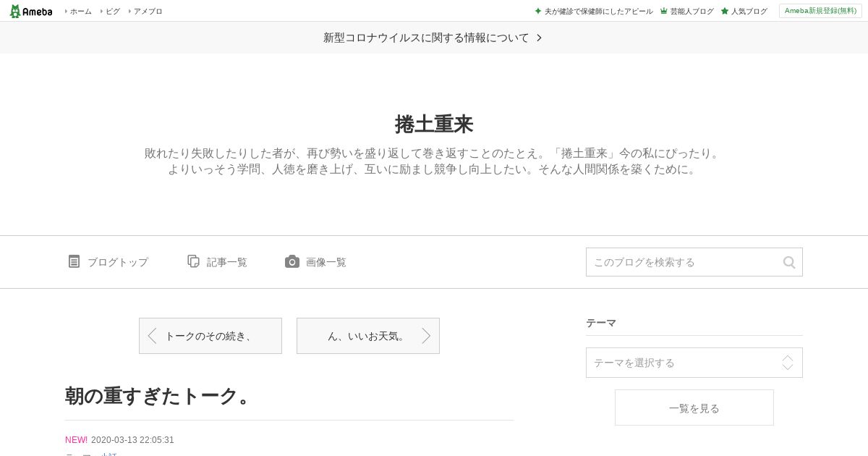This screenshot has width=868, height=456.
Task: Open the 芸能人ブログ link
Action: coord(692,11)
